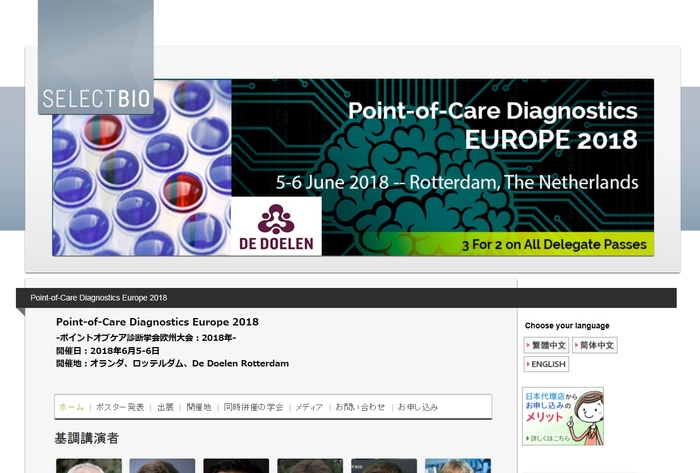Screen dimensions: 700x473
Task: Switch language to 简体中文
Action: tap(595, 345)
